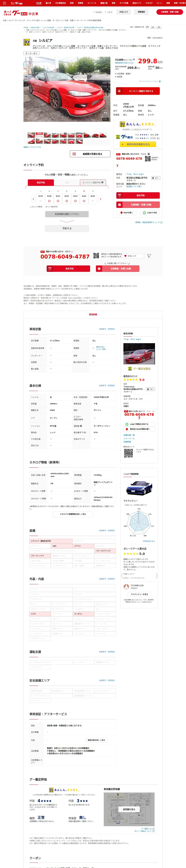Select the B4 print size button

coord(159,27)
